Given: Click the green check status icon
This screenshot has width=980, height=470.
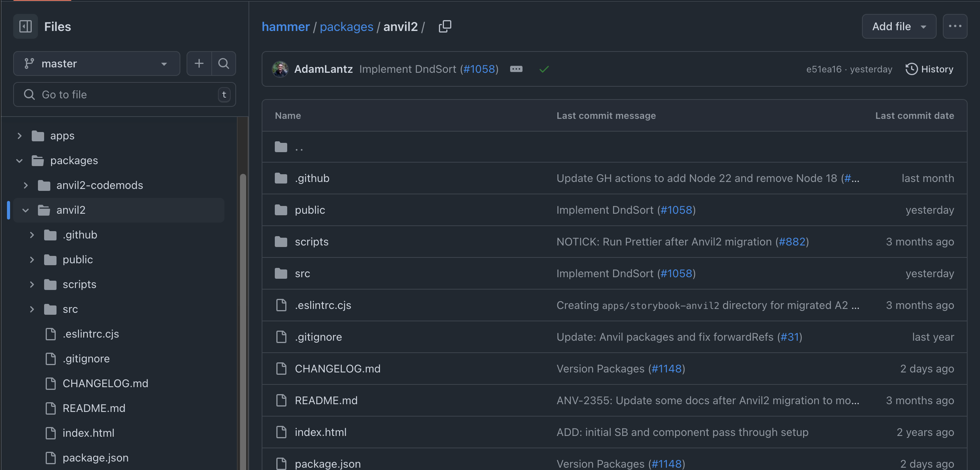Looking at the screenshot, I should point(544,69).
